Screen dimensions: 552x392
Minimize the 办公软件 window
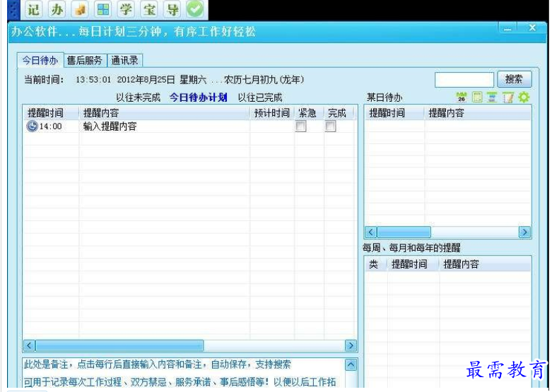pyautogui.click(x=508, y=28)
